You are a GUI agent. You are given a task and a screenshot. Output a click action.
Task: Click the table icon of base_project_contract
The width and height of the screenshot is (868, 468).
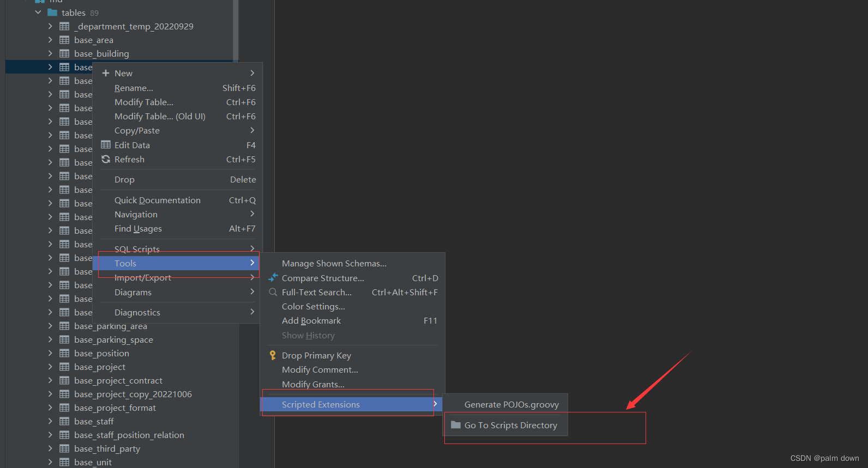[64, 380]
